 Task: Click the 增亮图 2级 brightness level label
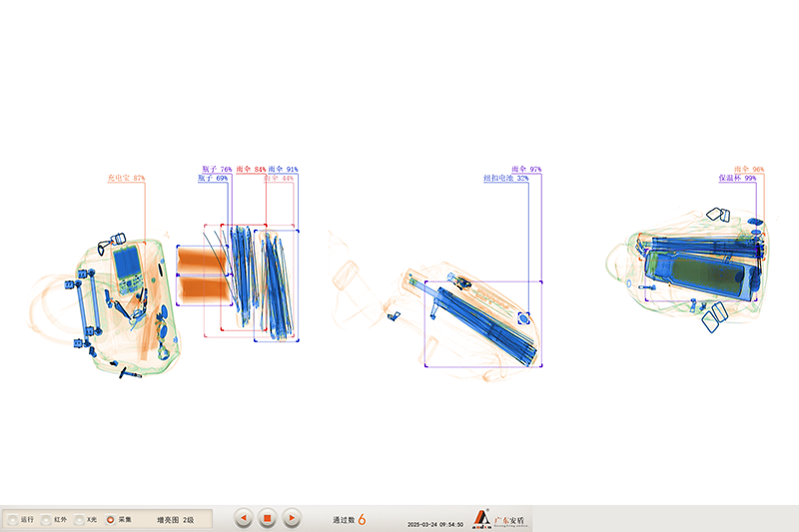click(x=182, y=520)
